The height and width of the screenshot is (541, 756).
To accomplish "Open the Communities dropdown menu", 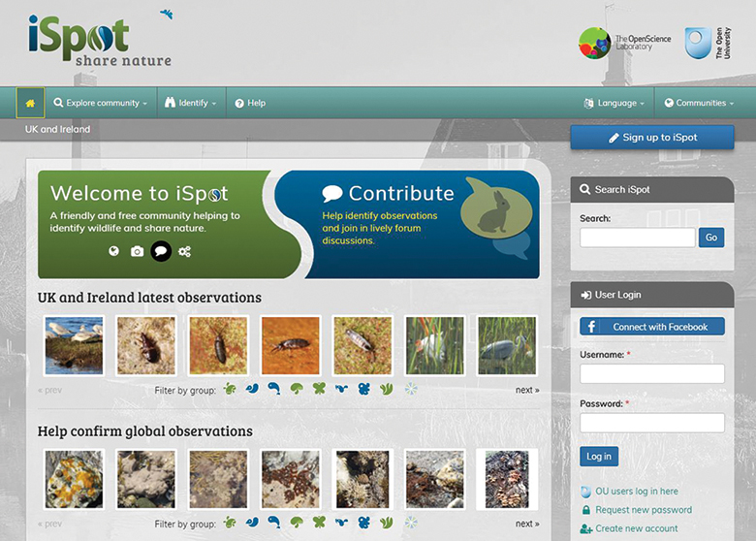I will (x=698, y=103).
